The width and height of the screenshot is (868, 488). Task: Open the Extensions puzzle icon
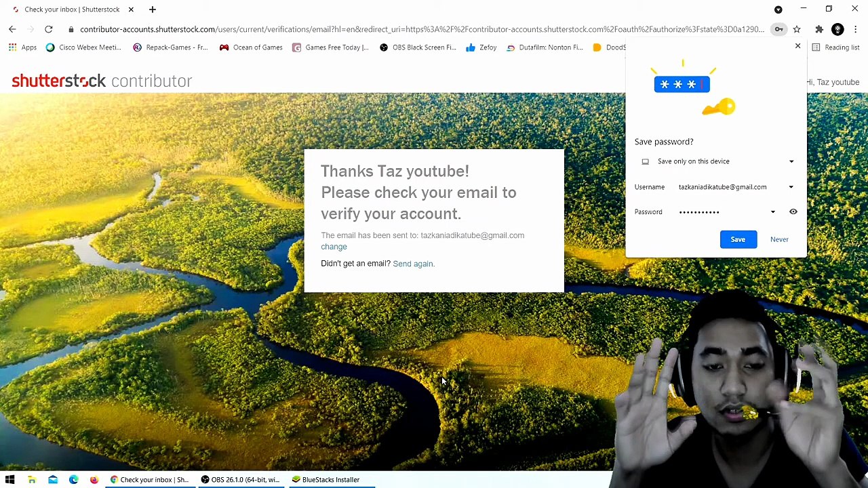pos(819,29)
